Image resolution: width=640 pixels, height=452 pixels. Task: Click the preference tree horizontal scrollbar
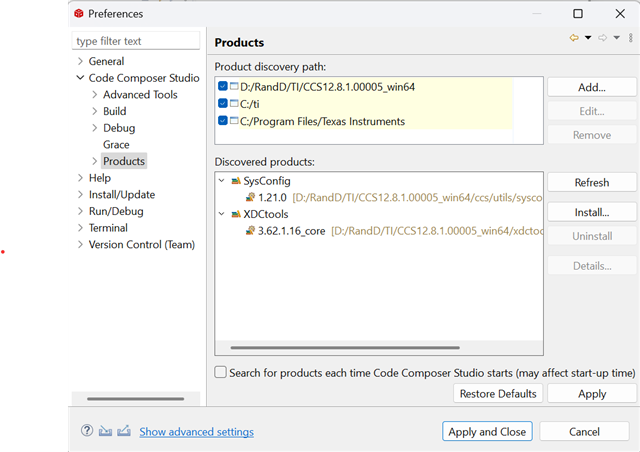pyautogui.click(x=136, y=399)
